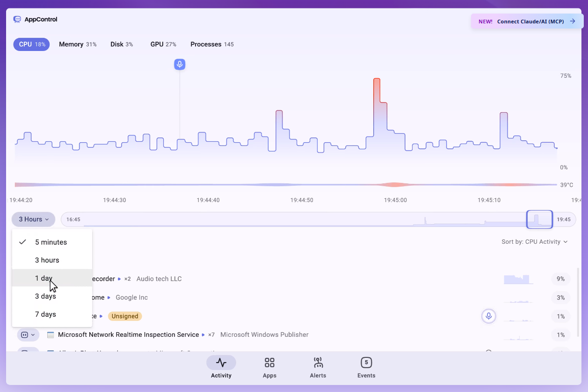Screen dimensions: 588x392
Task: Choose 3 hours from the range menu
Action: click(x=52, y=260)
